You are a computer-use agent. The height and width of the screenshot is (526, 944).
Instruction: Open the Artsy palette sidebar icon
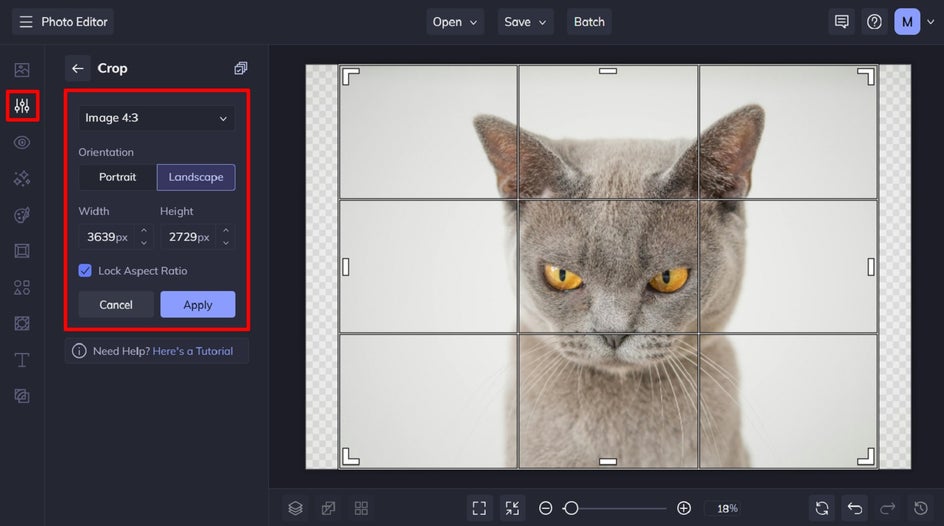pos(22,215)
